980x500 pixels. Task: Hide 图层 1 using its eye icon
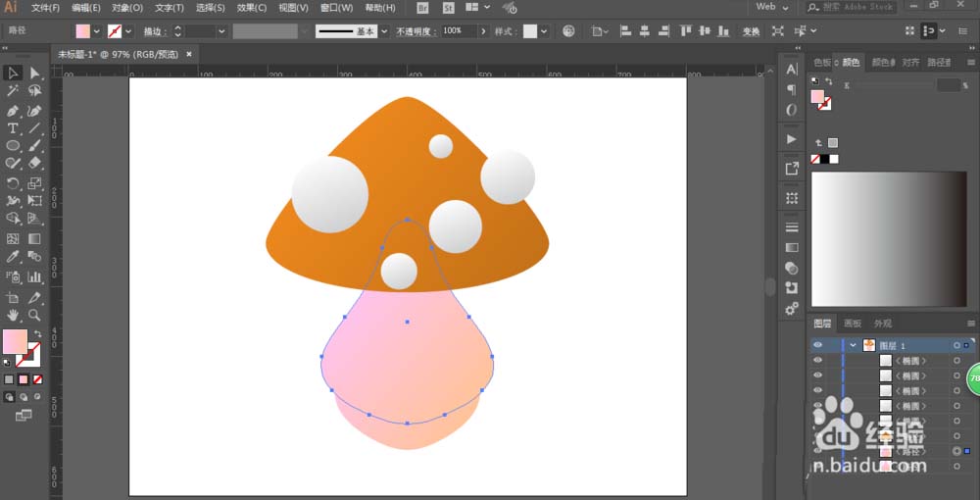(817, 345)
